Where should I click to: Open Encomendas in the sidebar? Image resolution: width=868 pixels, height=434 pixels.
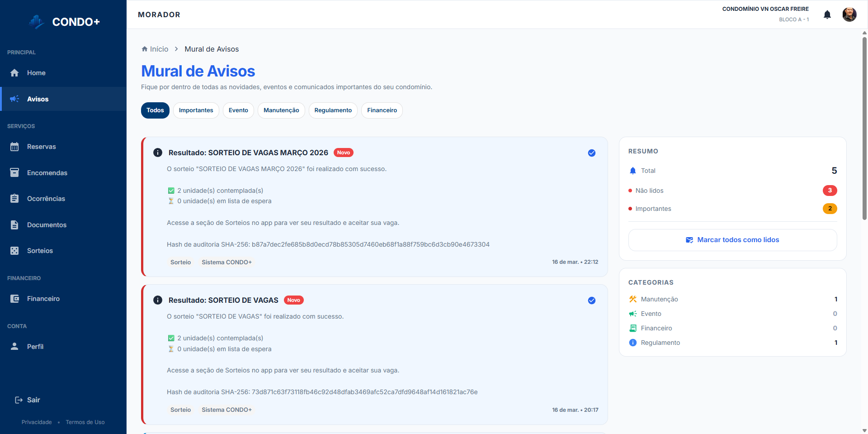pyautogui.click(x=47, y=173)
